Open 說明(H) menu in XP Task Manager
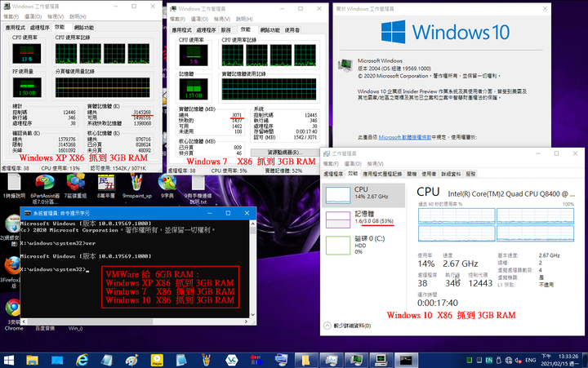 tap(78, 16)
